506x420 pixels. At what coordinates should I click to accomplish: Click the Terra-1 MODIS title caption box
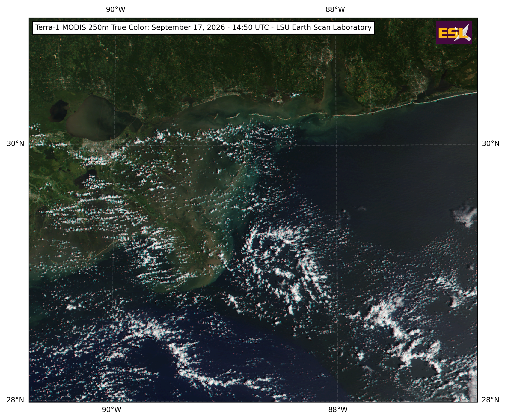(203, 28)
